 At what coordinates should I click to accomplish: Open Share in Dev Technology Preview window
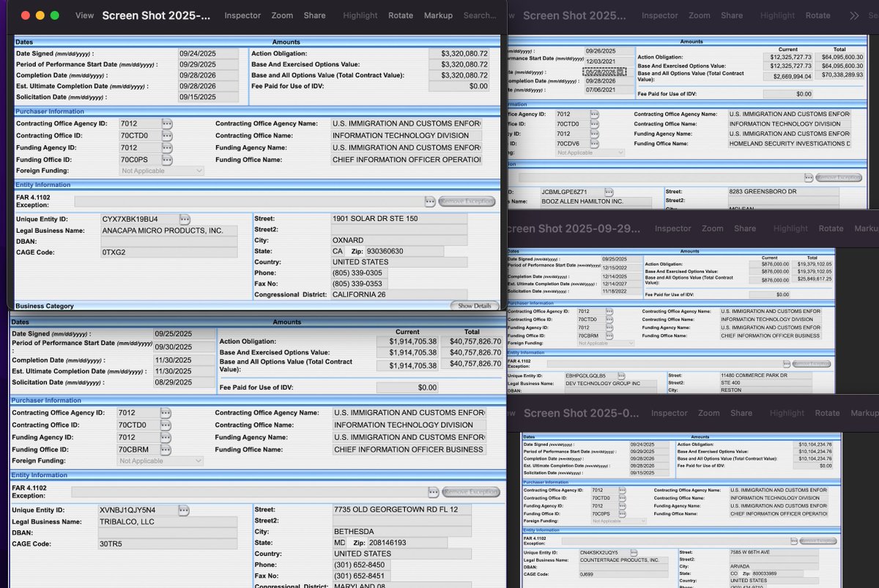click(745, 228)
